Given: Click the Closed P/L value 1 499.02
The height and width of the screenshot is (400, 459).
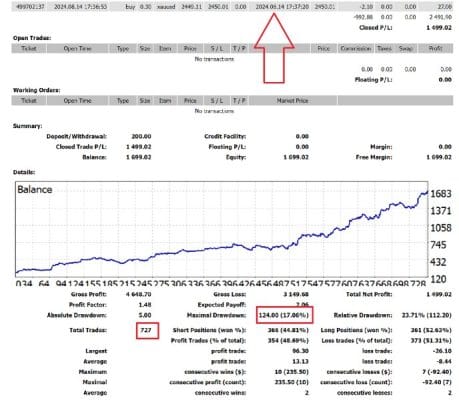Looking at the screenshot, I should click(439, 28).
